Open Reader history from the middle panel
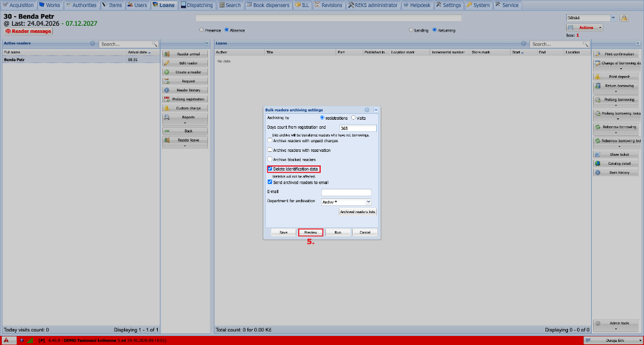Image resolution: width=644 pixels, height=345 pixels. [x=185, y=90]
